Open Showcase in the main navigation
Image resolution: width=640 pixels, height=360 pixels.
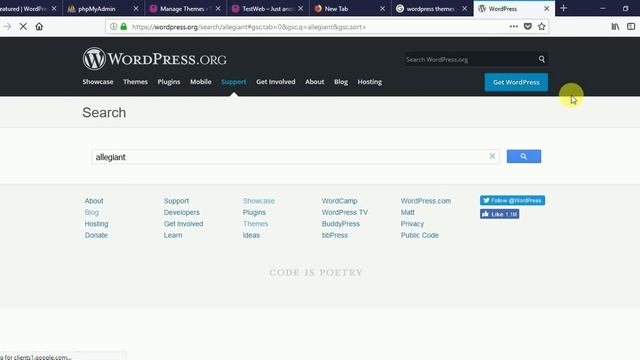[x=98, y=82]
